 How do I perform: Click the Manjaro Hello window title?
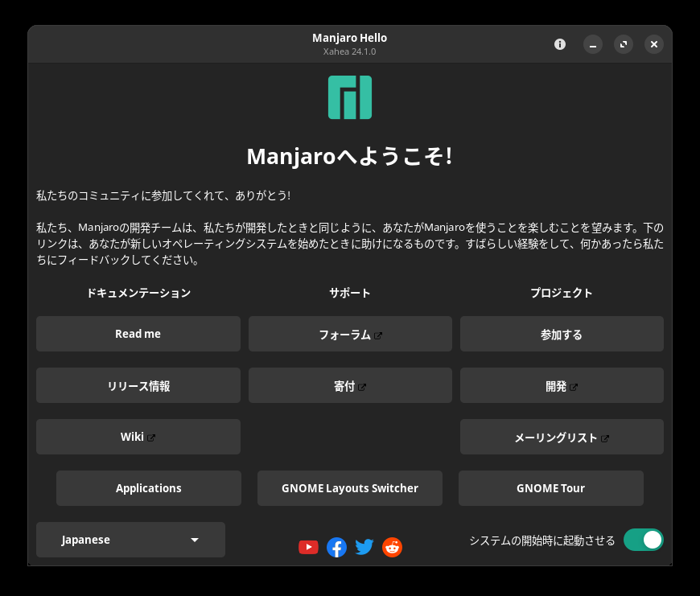click(349, 38)
